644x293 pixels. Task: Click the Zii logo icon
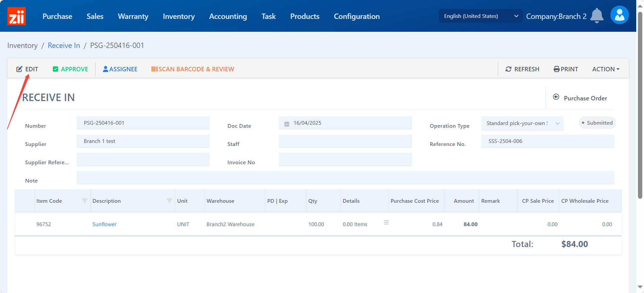tap(16, 16)
